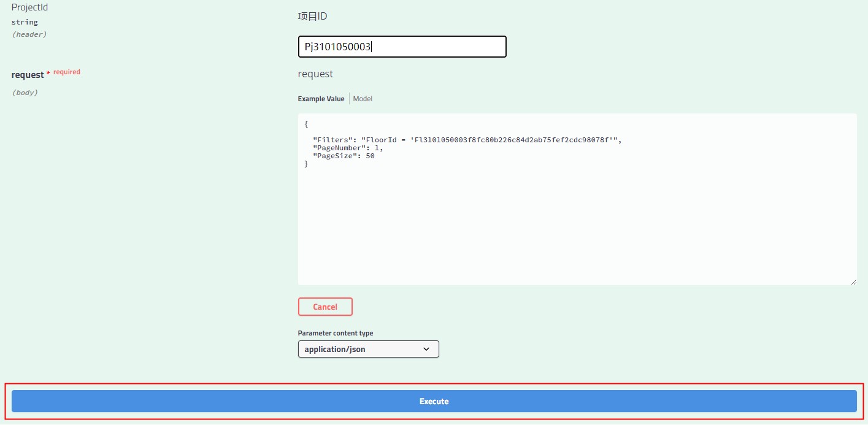Click the 项目ID description text

(312, 17)
